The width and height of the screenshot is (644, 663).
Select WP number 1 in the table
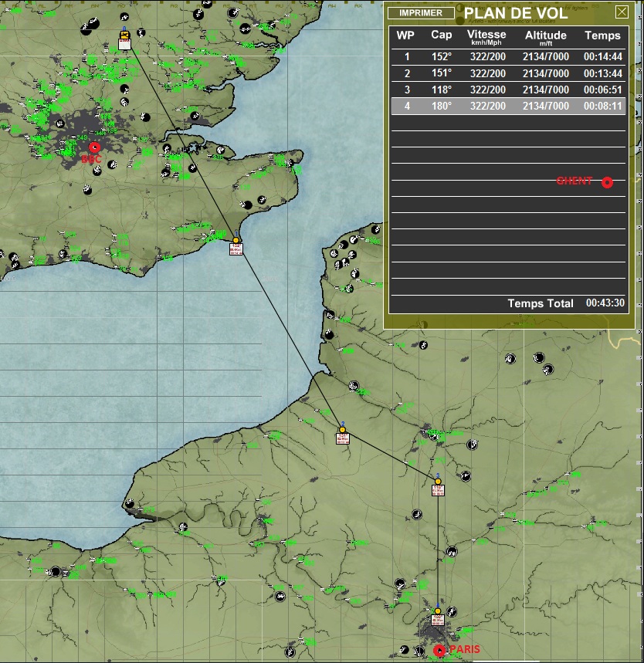(407, 56)
